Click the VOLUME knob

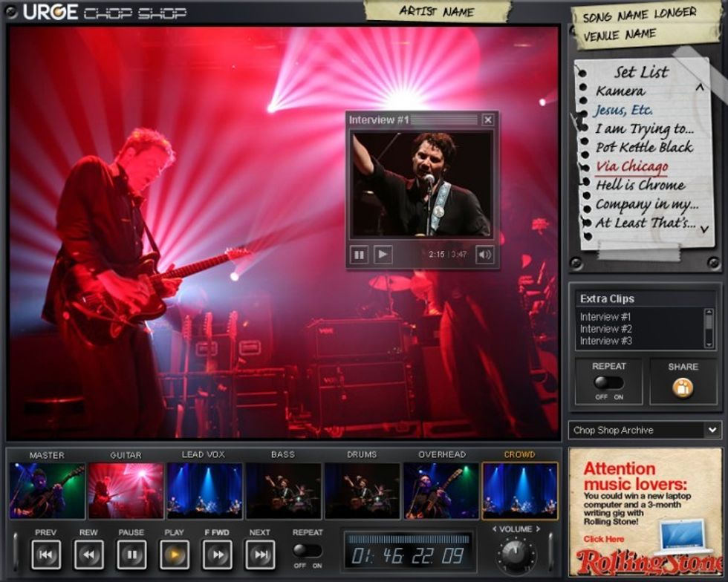(516, 554)
